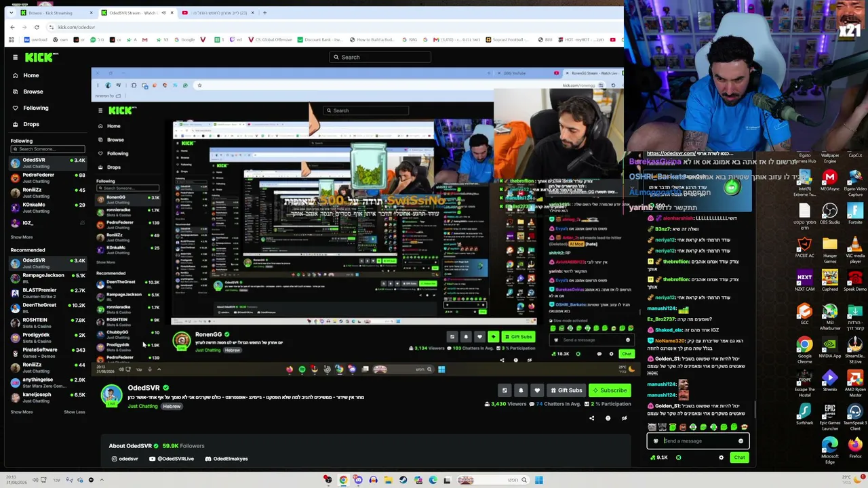Open NZXT CAM from the desktop
Image resolution: width=868 pixels, height=488 pixels.
(805, 281)
